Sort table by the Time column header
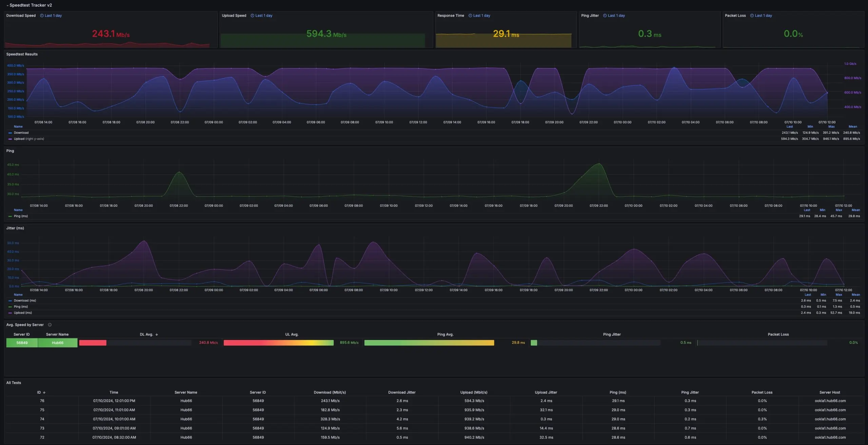This screenshot has height=445, width=868. pyautogui.click(x=114, y=392)
